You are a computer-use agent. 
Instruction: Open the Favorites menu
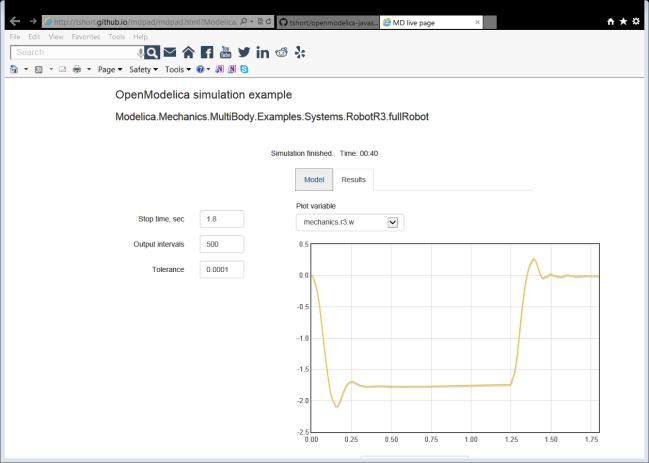(x=85, y=36)
